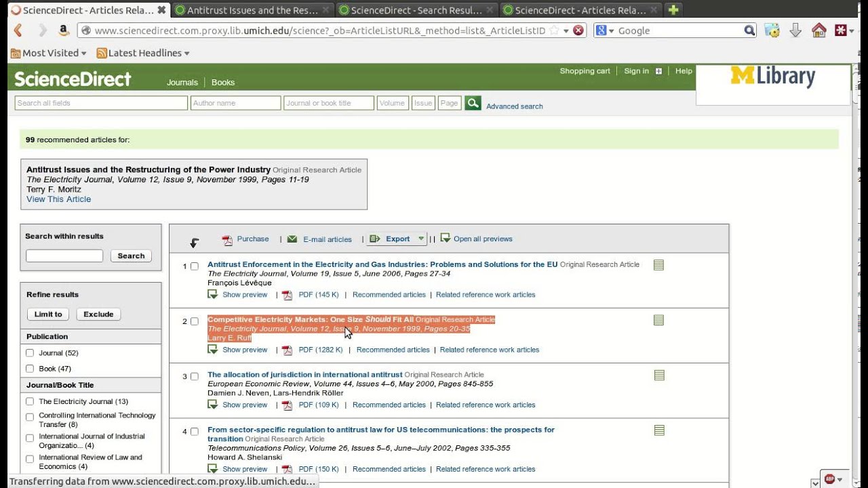Click the Search within results text box

[x=64, y=256]
